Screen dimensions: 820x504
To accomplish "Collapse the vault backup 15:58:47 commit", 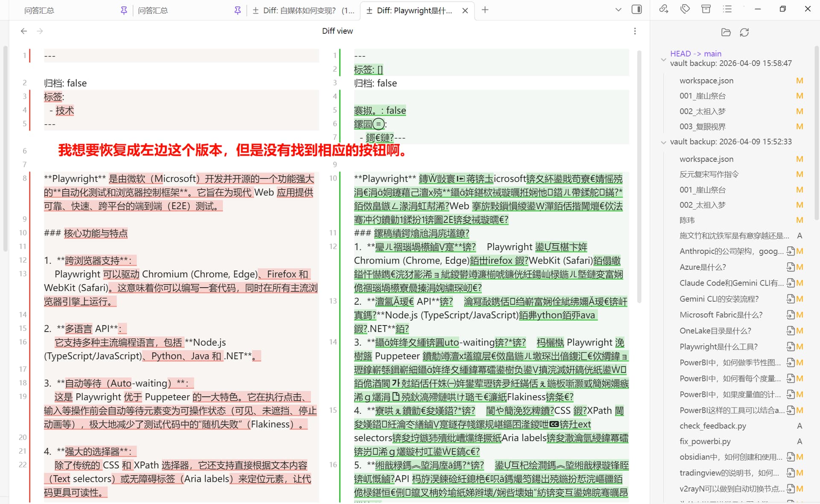I will [663, 60].
